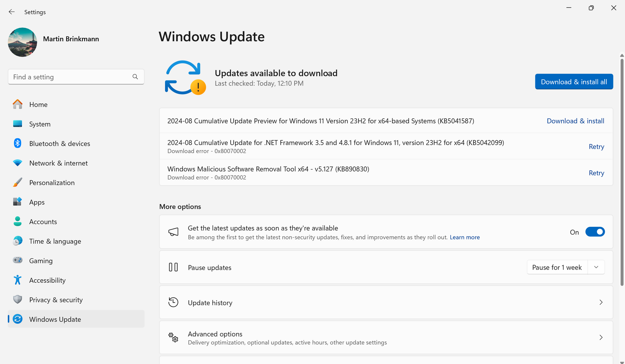Image resolution: width=625 pixels, height=364 pixels.
Task: Open the Martin Brinkmann profile picture
Action: point(22,42)
